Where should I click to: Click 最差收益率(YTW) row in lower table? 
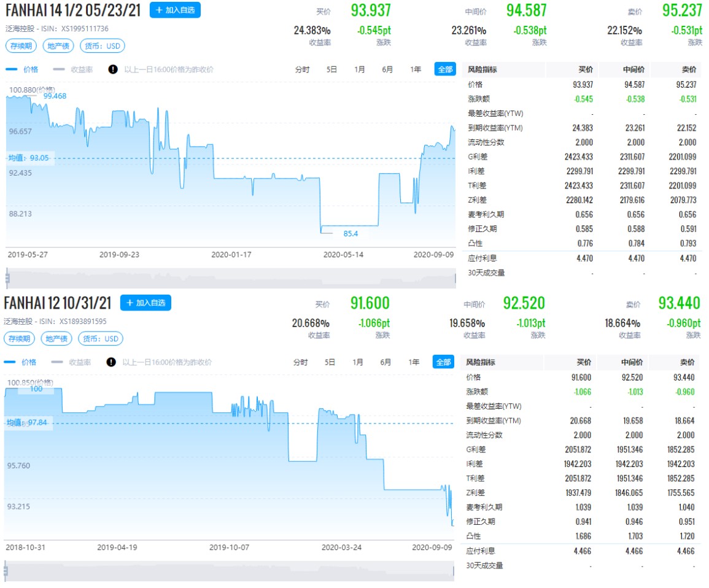click(x=581, y=406)
